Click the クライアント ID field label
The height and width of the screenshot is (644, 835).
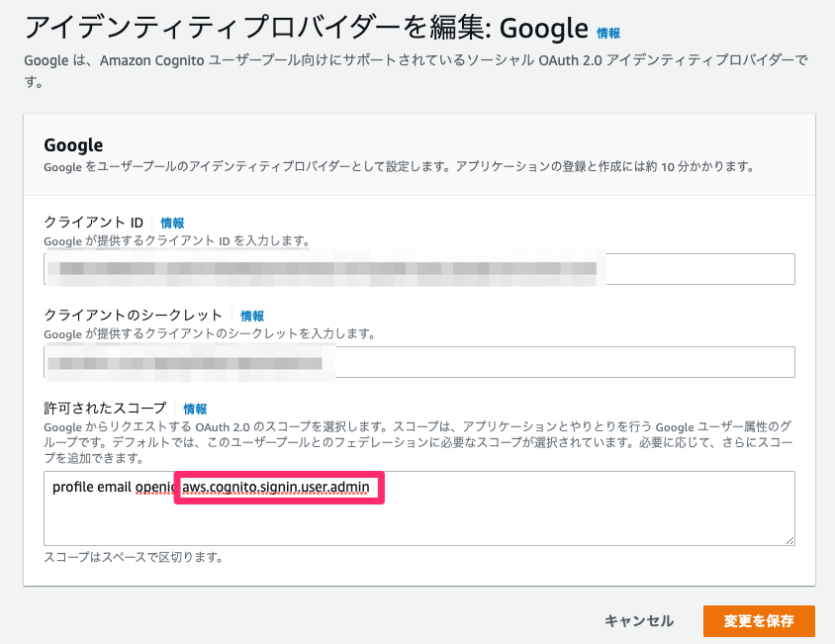(x=94, y=223)
